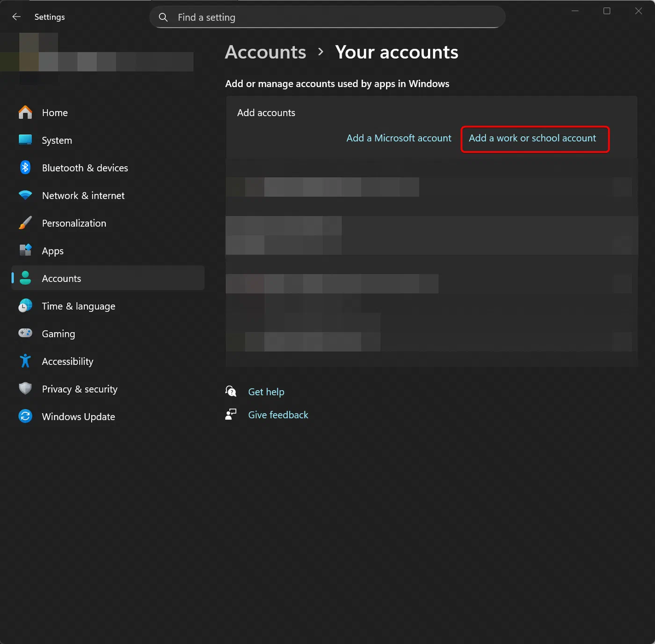Click the Time & language globe icon
The width and height of the screenshot is (655, 644).
(x=25, y=306)
